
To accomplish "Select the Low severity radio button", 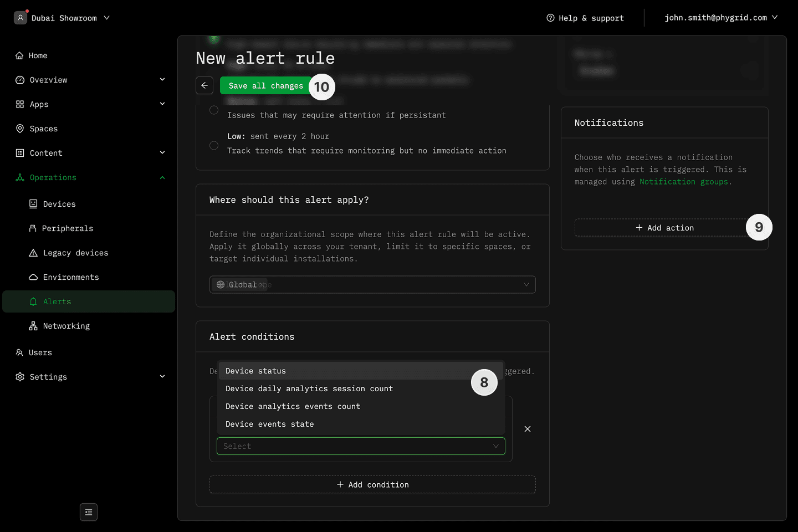I will point(214,145).
